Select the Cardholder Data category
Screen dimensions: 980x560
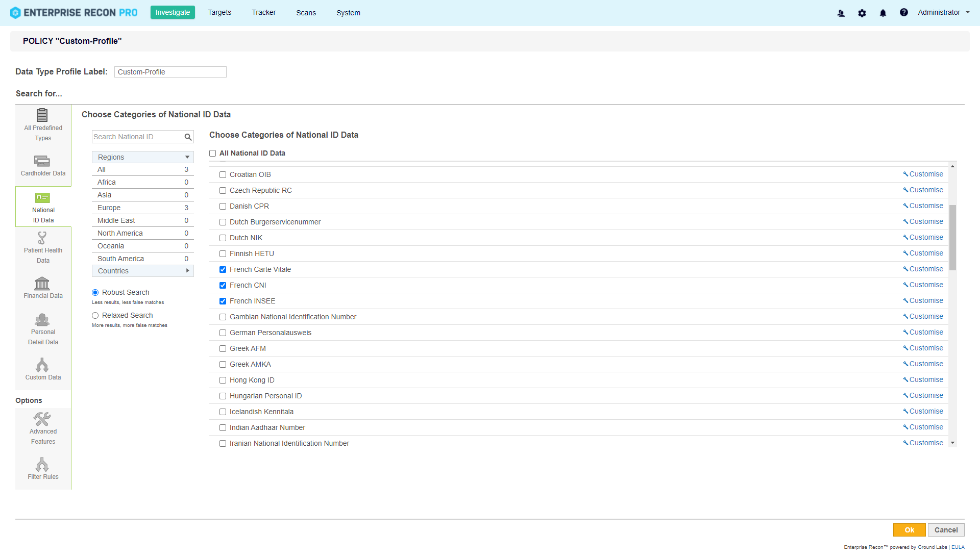43,164
